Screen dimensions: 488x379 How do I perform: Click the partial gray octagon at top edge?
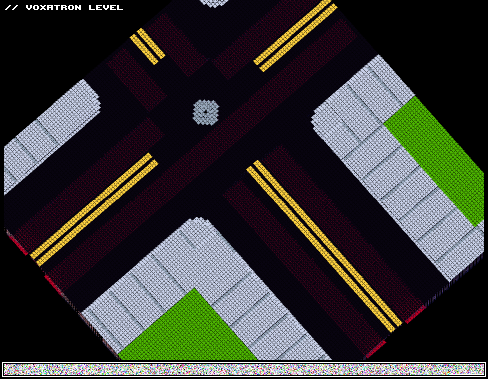(x=214, y=3)
